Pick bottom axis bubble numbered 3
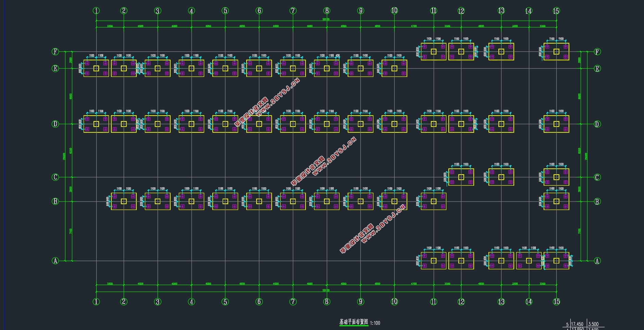The width and height of the screenshot is (644, 330). 158,302
